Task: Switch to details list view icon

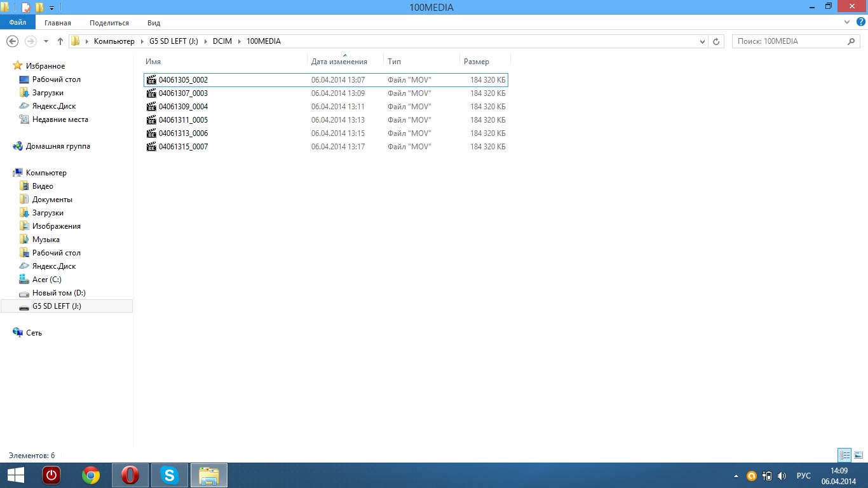Action: pos(844,455)
